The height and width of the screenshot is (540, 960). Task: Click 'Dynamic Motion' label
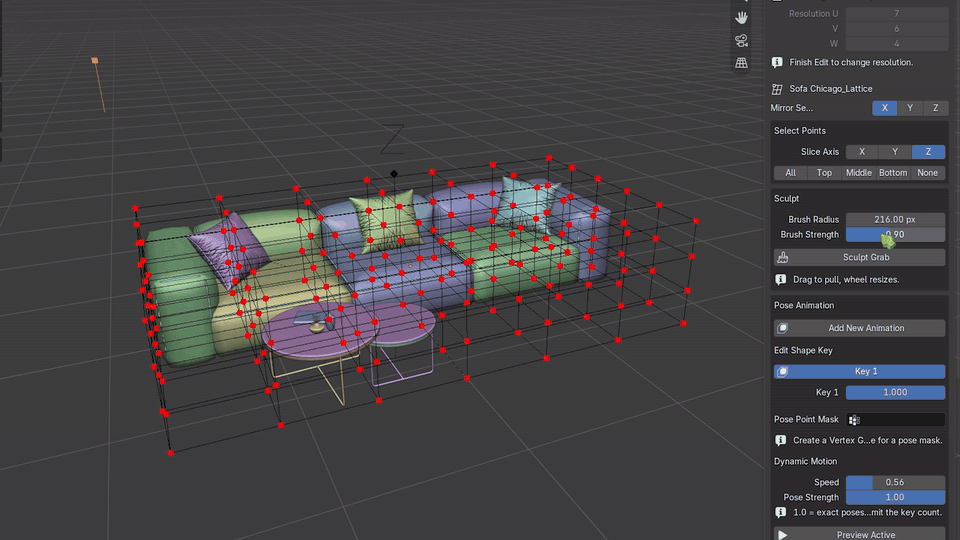(x=805, y=462)
